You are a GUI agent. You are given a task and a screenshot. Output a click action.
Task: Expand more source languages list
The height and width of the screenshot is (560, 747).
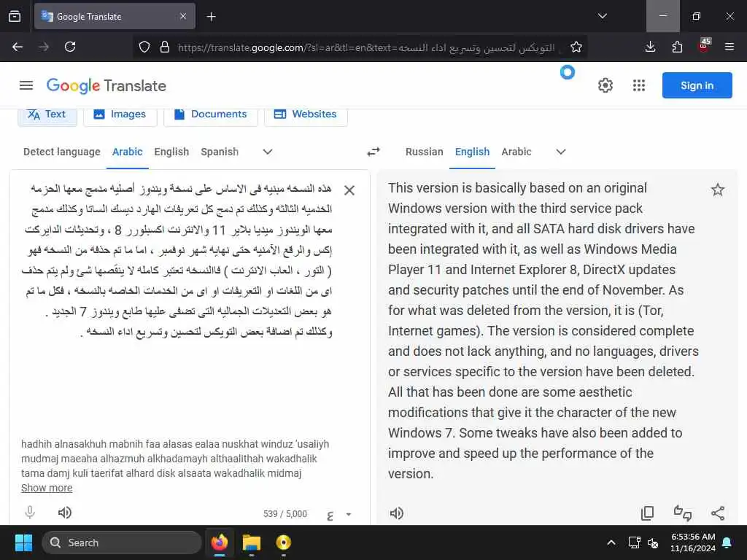coord(268,152)
